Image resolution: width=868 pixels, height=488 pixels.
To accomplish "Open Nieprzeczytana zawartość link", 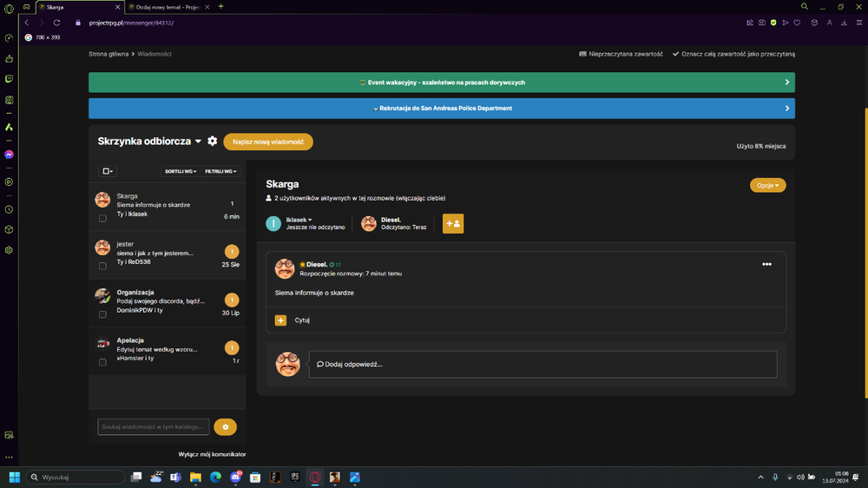I will pyautogui.click(x=621, y=54).
